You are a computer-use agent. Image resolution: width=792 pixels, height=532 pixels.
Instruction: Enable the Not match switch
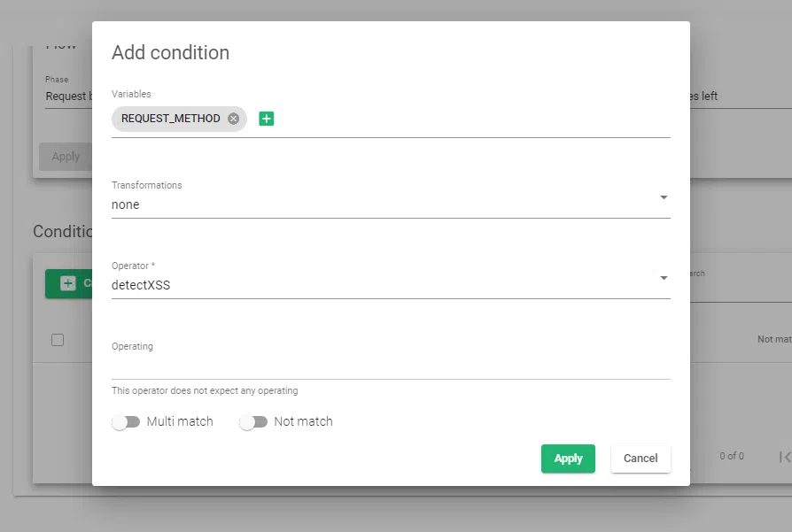click(x=253, y=422)
